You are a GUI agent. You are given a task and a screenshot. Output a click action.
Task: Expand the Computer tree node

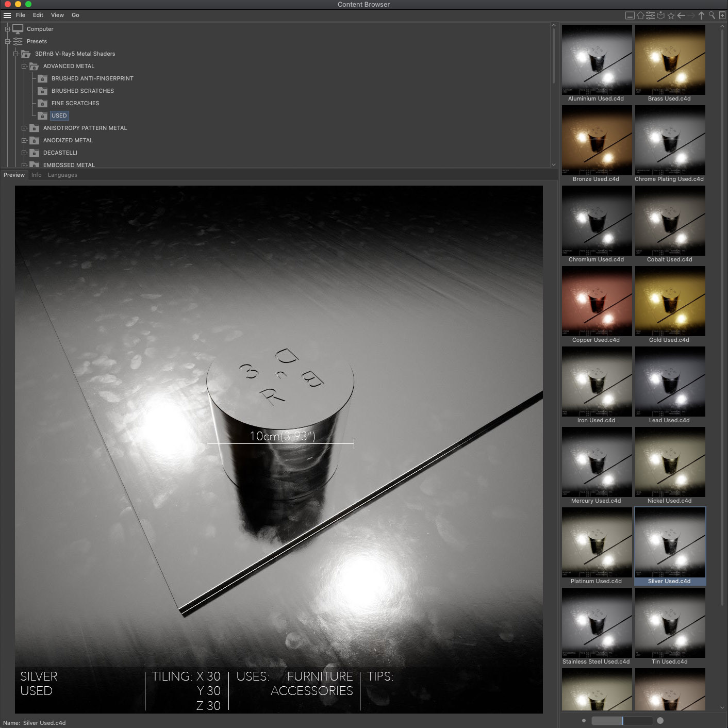pyautogui.click(x=8, y=29)
